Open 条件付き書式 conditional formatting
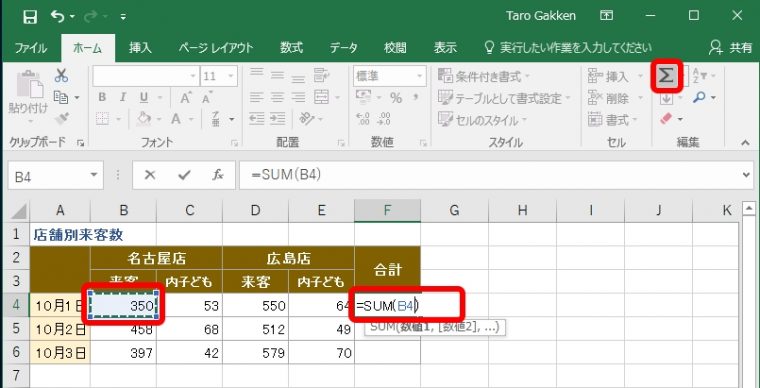Screen dimensions: 760x388 pos(483,77)
